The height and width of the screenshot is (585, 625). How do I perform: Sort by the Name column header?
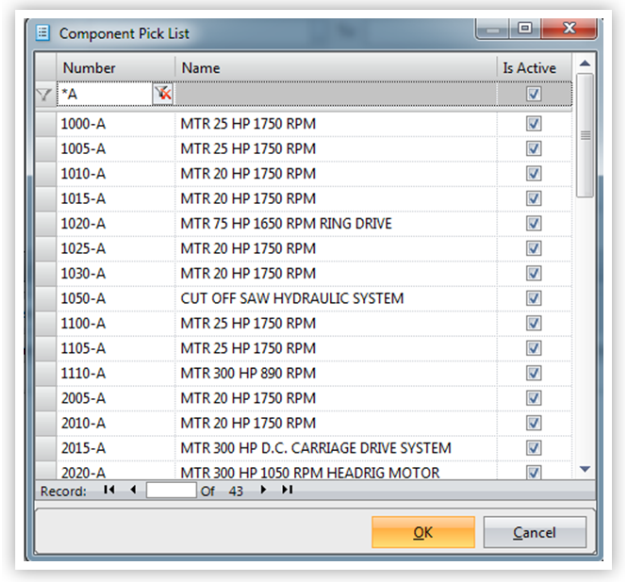[335, 68]
